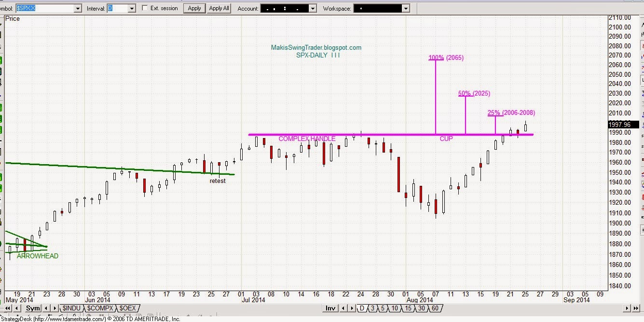Click the right arrow next to the $INDU tab

(x=55, y=308)
